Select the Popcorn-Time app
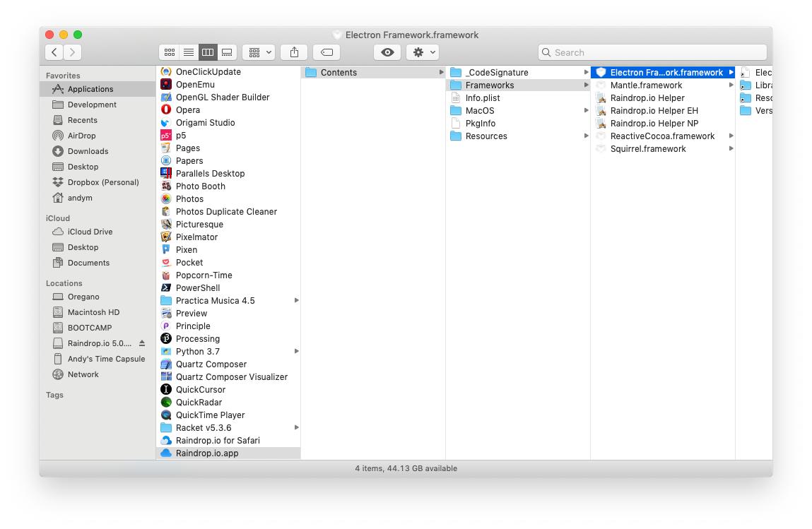The image size is (812, 529). [228, 275]
